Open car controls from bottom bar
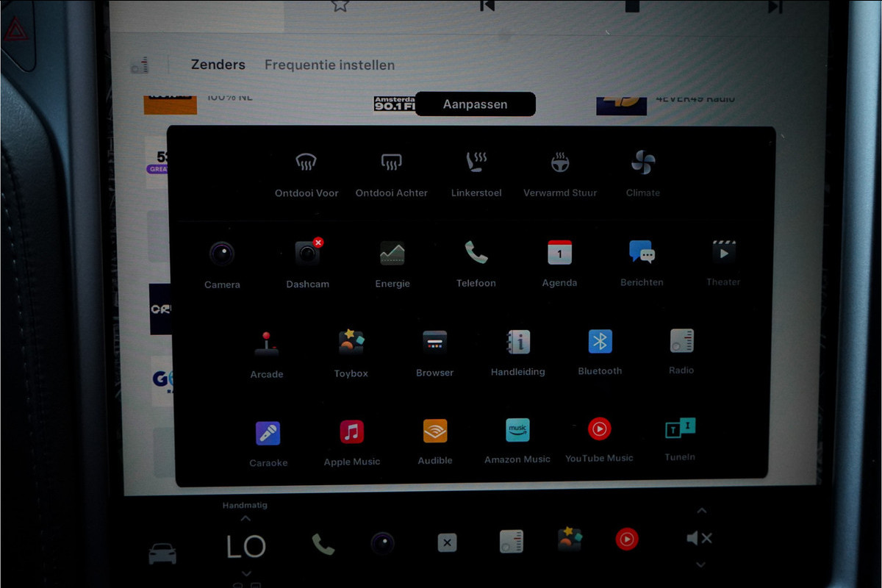Screen dimensions: 882x588 pyautogui.click(x=162, y=553)
